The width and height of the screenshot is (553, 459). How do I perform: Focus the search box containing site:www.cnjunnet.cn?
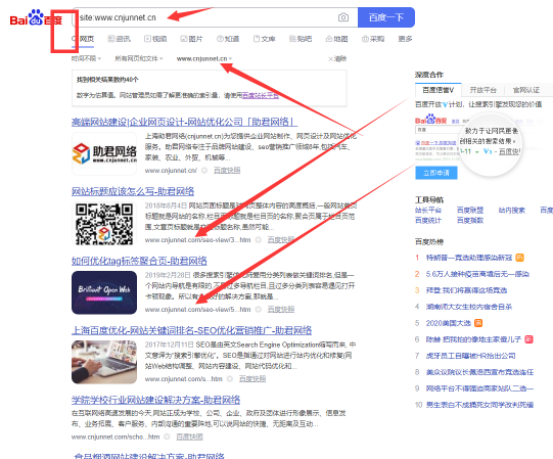pyautogui.click(x=206, y=17)
